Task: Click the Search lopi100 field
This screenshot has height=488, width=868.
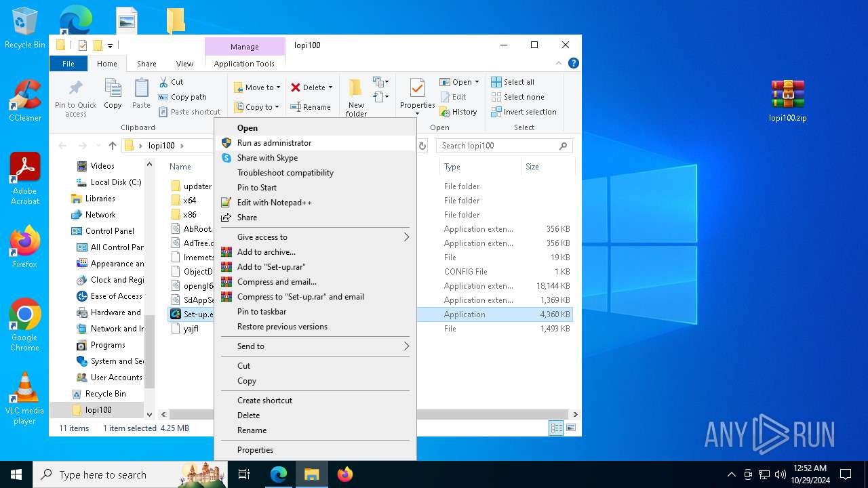Action: click(x=503, y=146)
